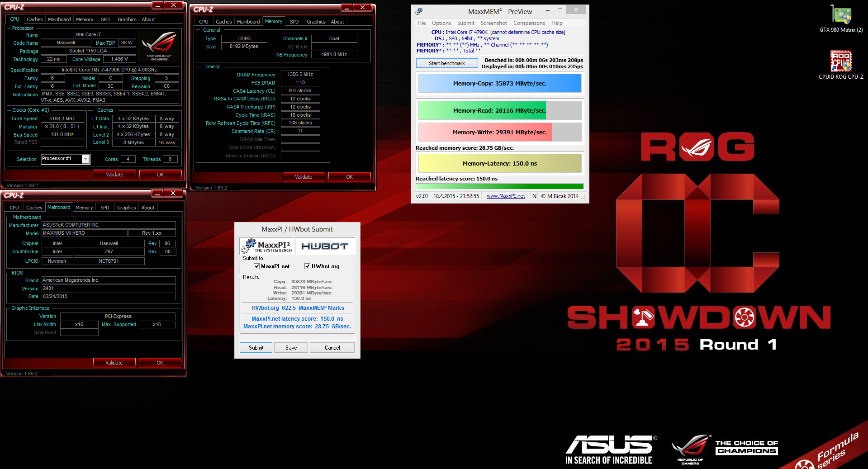The height and width of the screenshot is (469, 868).
Task: Click the BIOS Version field 2401
Action: pyautogui.click(x=109, y=288)
